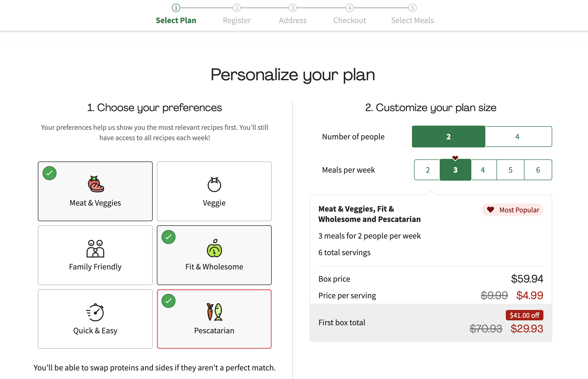Uncheck the Pescatarian green checkmark
This screenshot has width=588, height=379.
click(169, 301)
